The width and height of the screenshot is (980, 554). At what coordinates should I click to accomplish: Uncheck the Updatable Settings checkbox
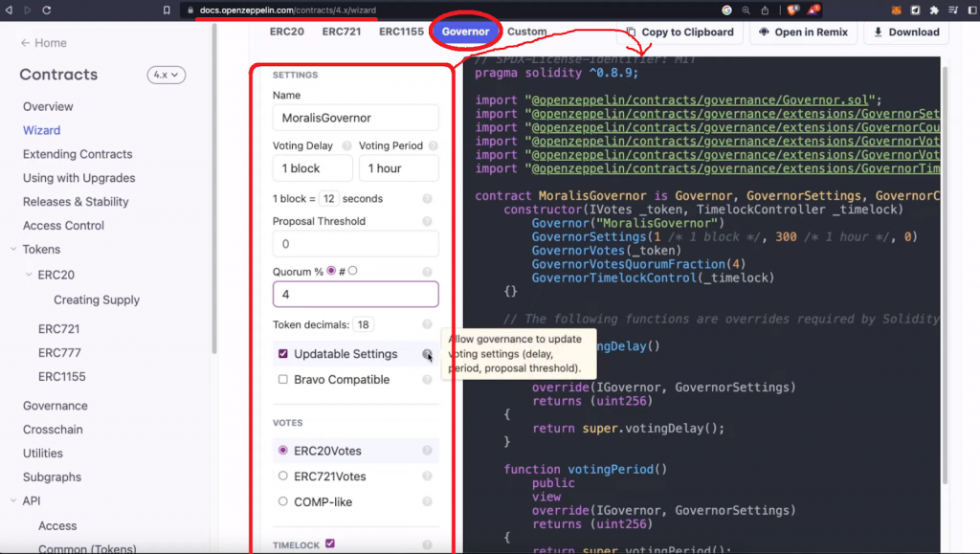[x=283, y=353]
